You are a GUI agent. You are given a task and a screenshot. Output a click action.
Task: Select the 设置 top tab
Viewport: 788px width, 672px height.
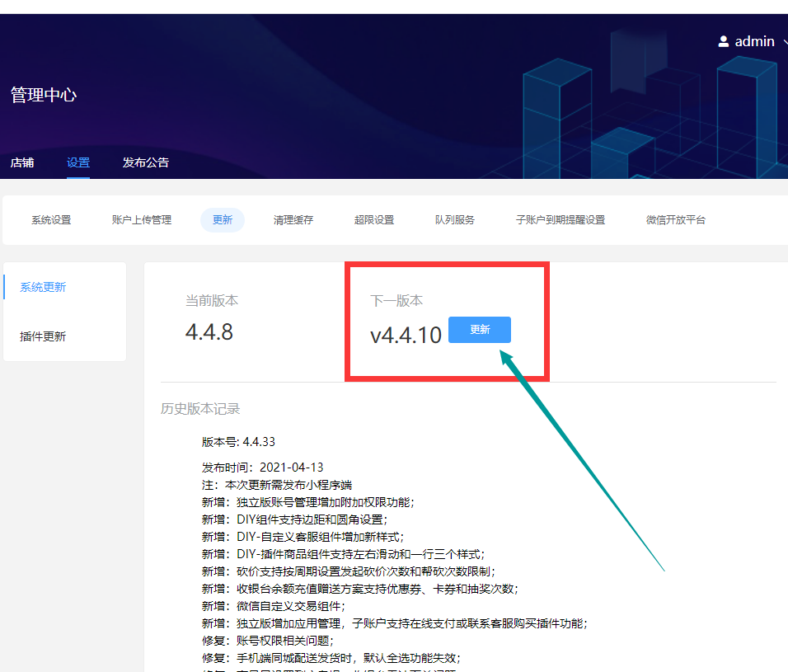click(x=78, y=162)
